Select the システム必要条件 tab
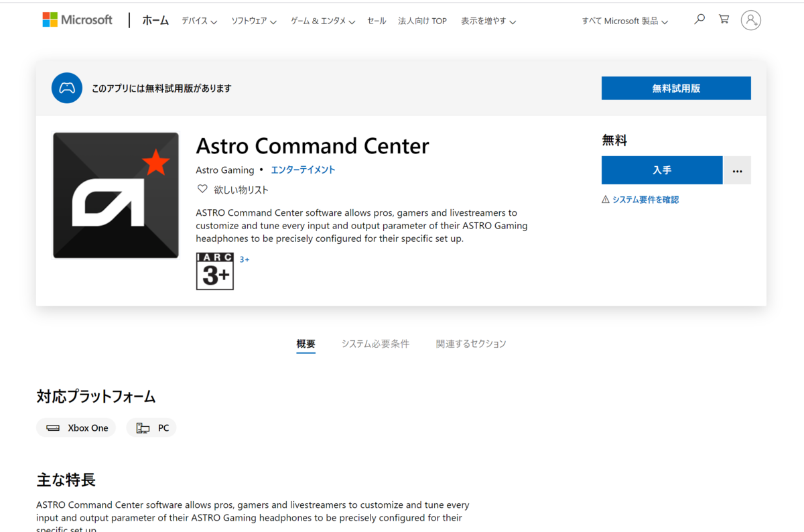 (375, 344)
